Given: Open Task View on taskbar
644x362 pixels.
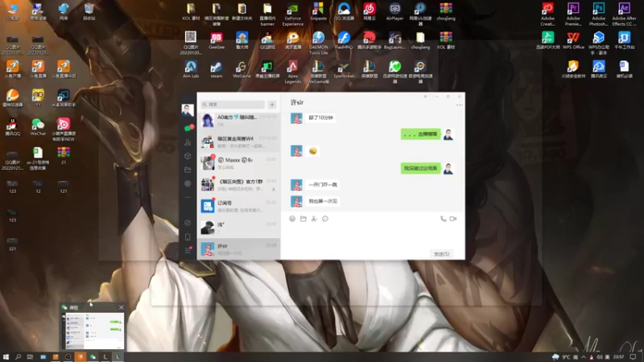Looking at the screenshot, I should point(30,356).
